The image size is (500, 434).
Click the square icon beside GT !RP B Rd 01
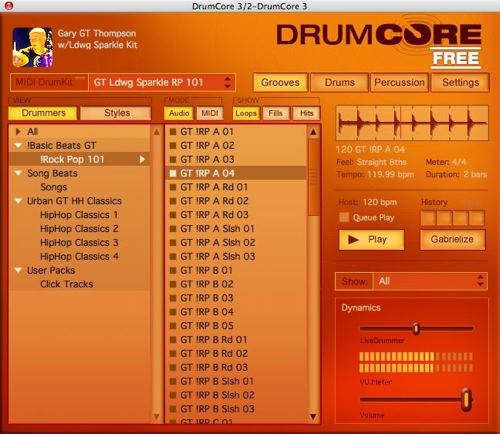click(x=173, y=340)
